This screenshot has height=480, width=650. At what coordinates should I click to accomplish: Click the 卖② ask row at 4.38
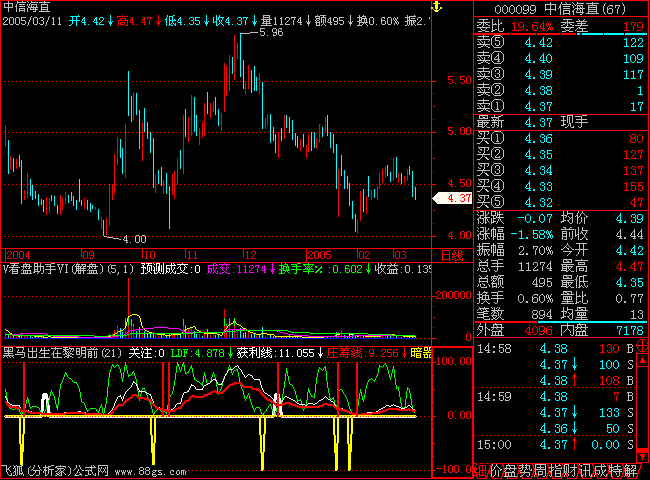point(560,90)
